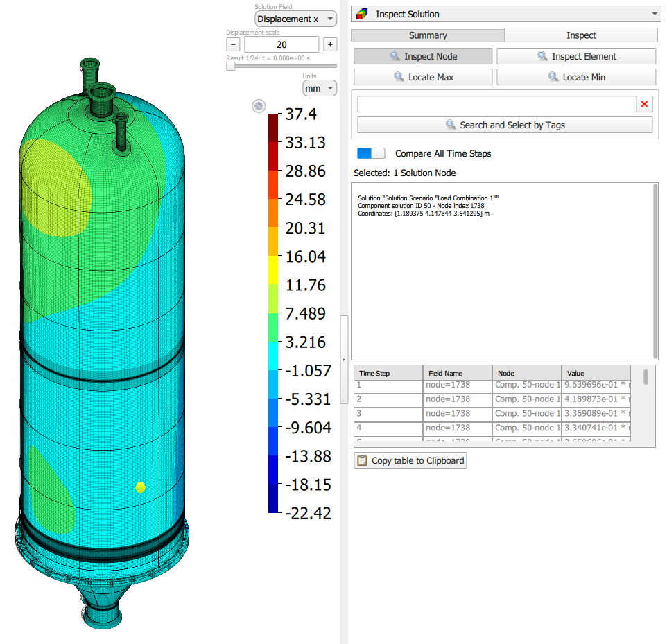Increase displacement scale with plus button
667x644 pixels.
point(330,44)
